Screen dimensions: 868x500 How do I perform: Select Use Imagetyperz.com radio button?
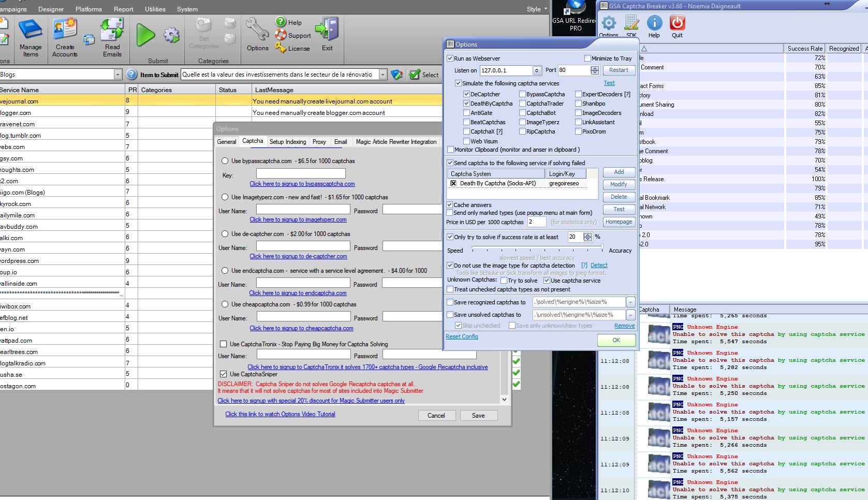click(225, 197)
